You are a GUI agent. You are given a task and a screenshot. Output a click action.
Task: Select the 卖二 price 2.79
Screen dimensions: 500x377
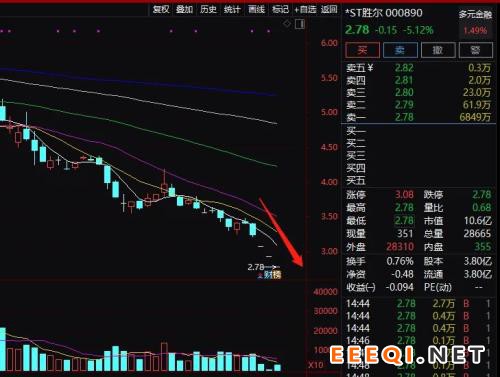pos(404,105)
